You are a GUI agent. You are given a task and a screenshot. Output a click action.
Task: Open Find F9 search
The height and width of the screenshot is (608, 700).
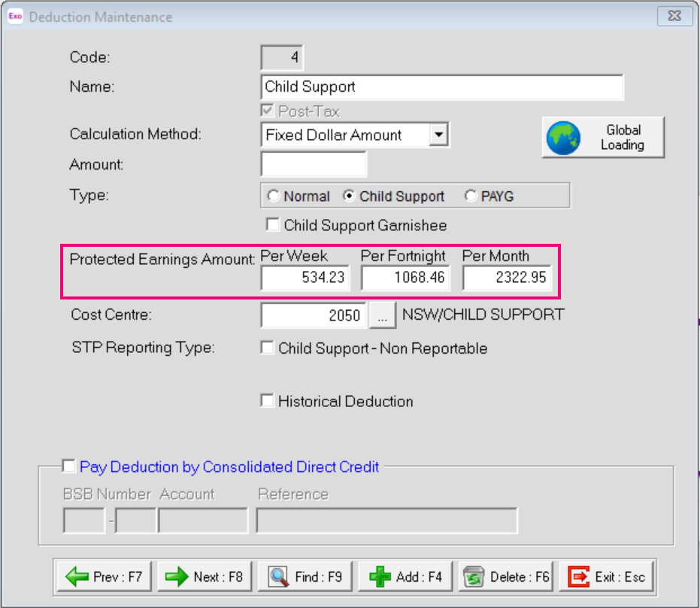306,577
